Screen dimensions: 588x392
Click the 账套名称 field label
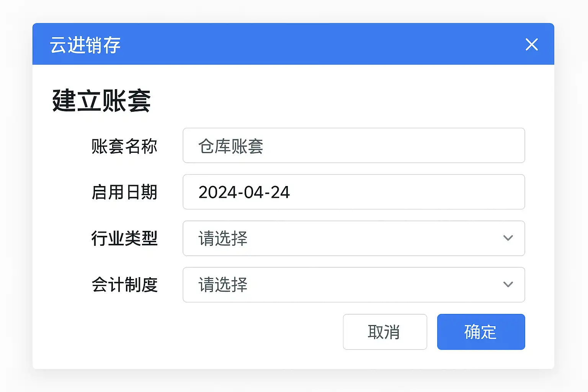pos(124,146)
